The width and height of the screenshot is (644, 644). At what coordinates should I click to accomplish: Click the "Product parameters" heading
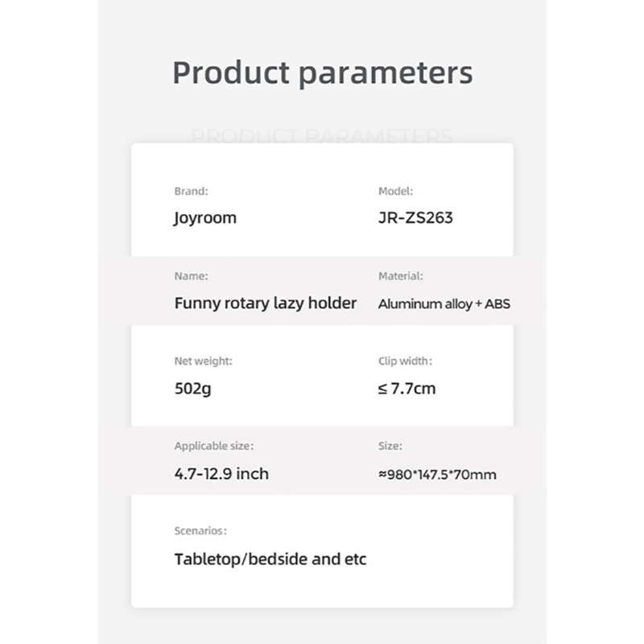(x=322, y=72)
